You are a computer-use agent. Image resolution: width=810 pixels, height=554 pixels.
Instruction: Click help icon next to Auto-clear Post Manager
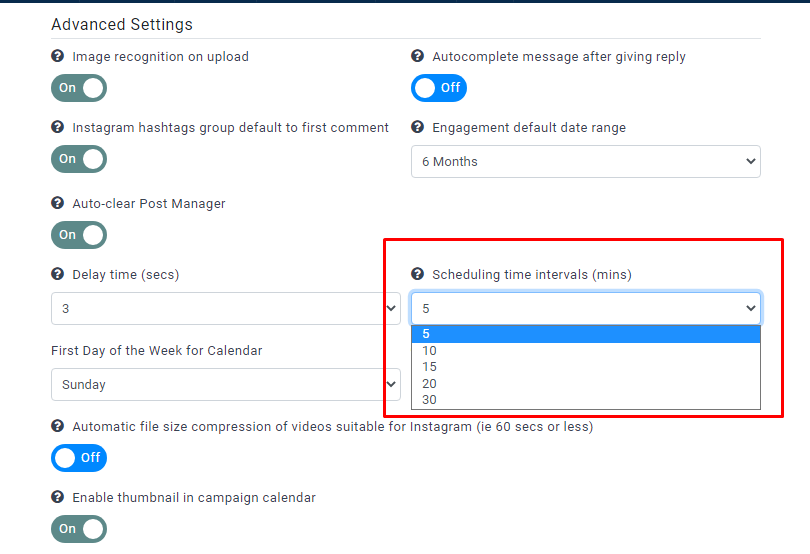[58, 204]
